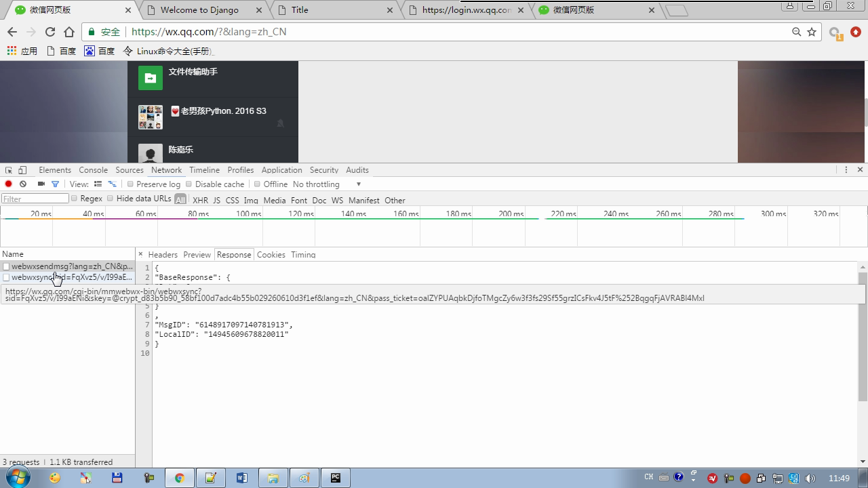Image resolution: width=868 pixels, height=488 pixels.
Task: Enable the Preserve log checkbox
Action: tap(131, 184)
